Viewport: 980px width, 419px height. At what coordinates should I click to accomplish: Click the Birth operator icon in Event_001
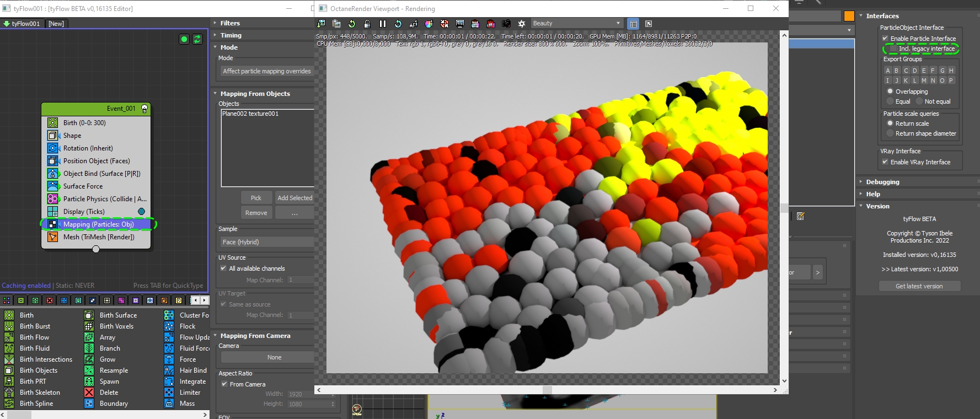[x=52, y=122]
